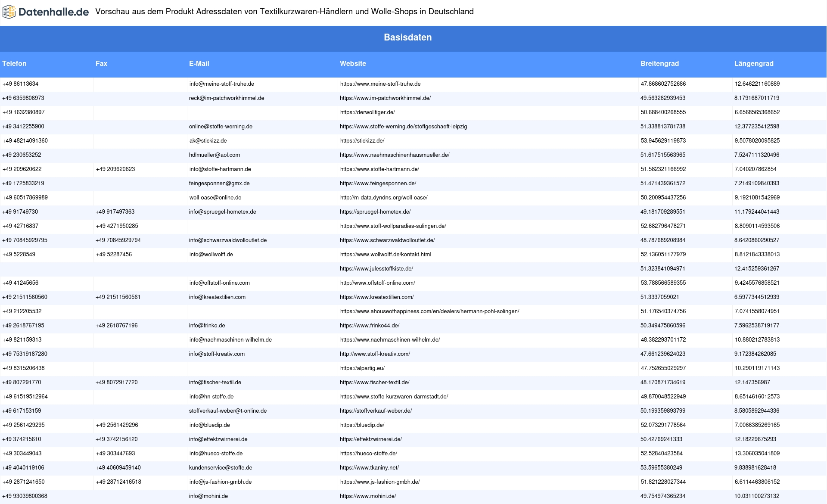The image size is (827, 504).
Task: Click email info@meine-stoff-truhe.de
Action: coord(222,84)
